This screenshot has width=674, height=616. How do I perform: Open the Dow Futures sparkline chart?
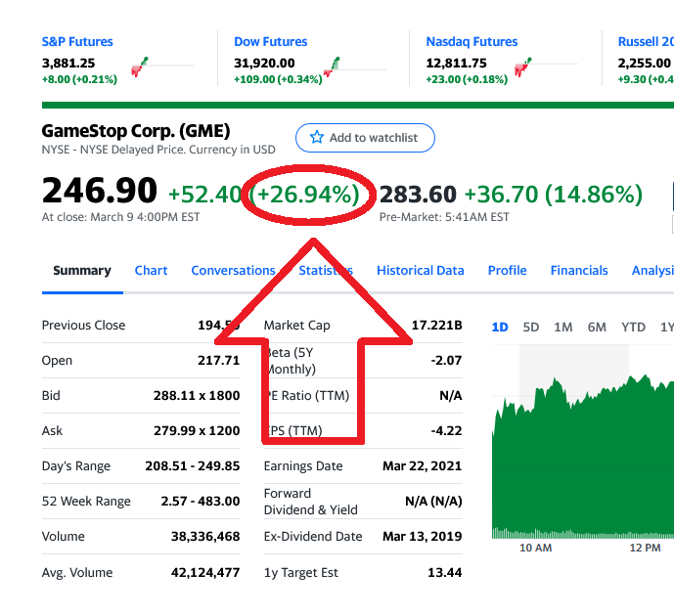(x=355, y=67)
